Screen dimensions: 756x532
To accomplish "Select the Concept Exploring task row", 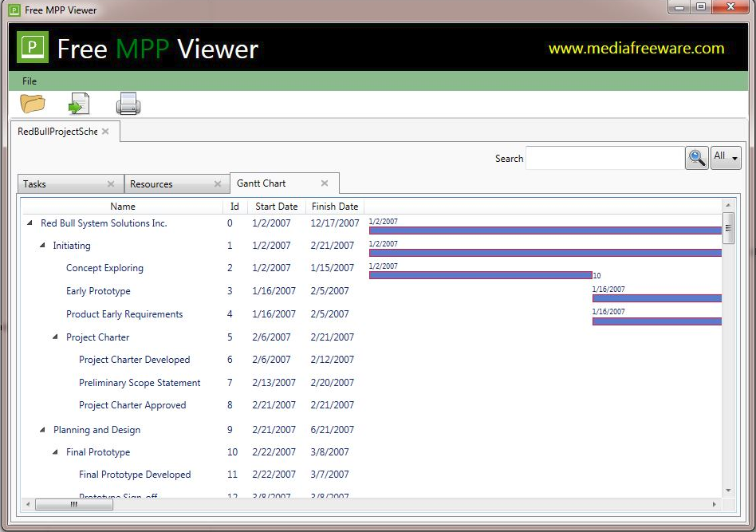I will 104,268.
